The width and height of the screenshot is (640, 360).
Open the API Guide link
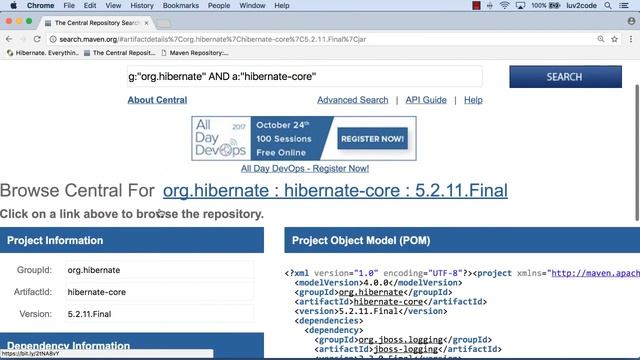426,100
